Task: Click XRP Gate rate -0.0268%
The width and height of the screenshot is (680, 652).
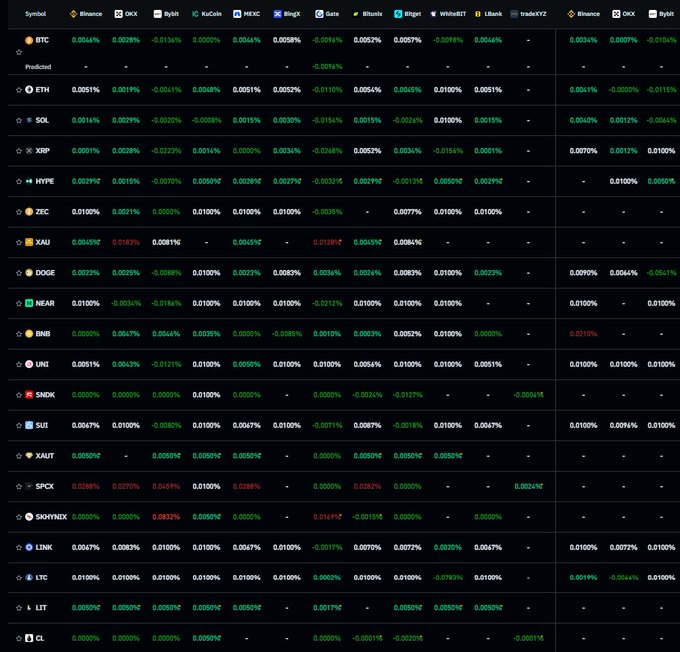Action: click(x=327, y=151)
